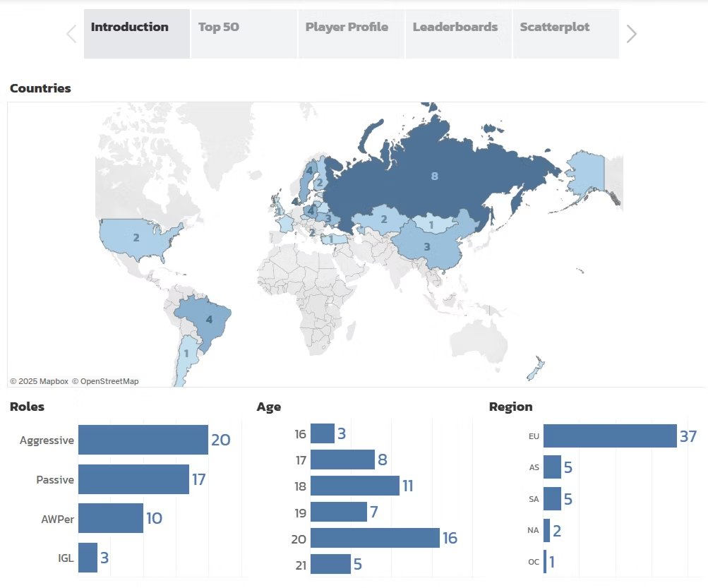Select New Zealand on the map
Screen dimensions: 708x588
click(536, 368)
